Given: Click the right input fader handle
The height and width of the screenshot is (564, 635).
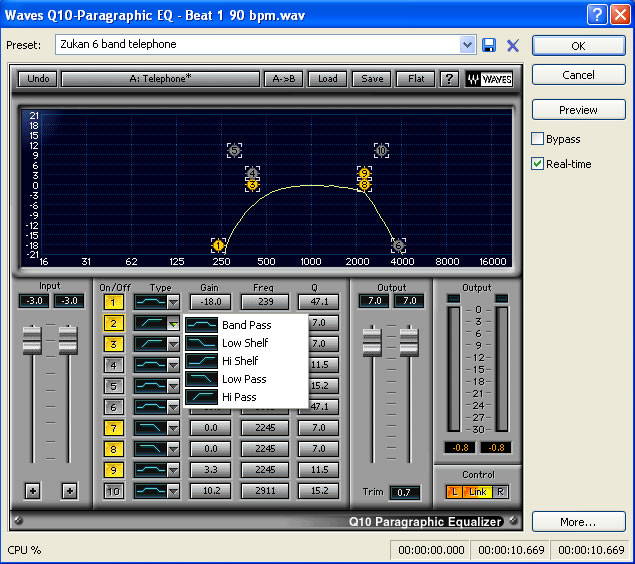Looking at the screenshot, I should click(x=68, y=340).
